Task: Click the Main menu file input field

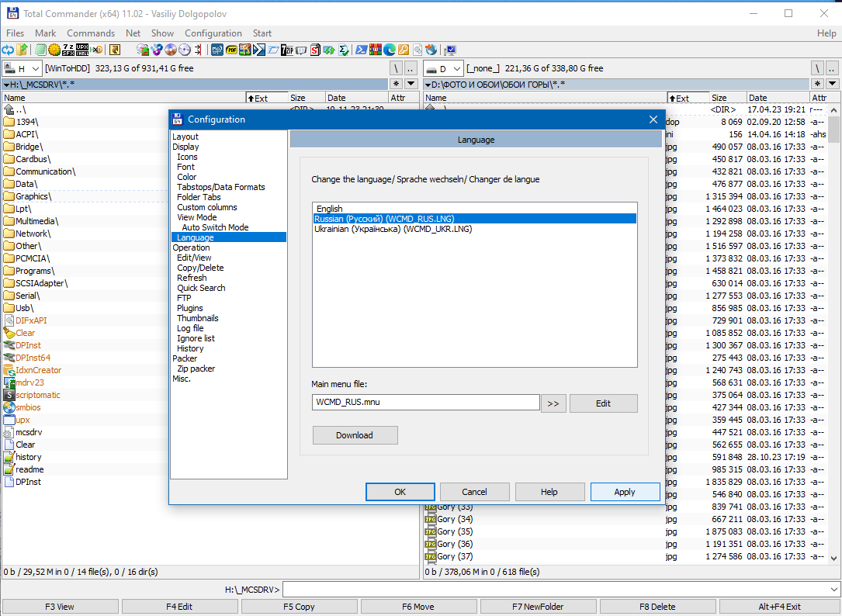Action: click(x=425, y=403)
